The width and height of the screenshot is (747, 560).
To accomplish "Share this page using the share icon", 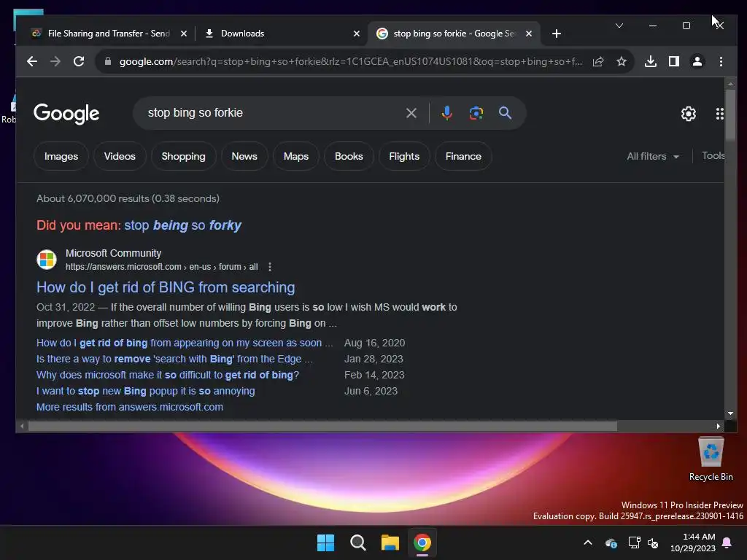I will coord(598,61).
